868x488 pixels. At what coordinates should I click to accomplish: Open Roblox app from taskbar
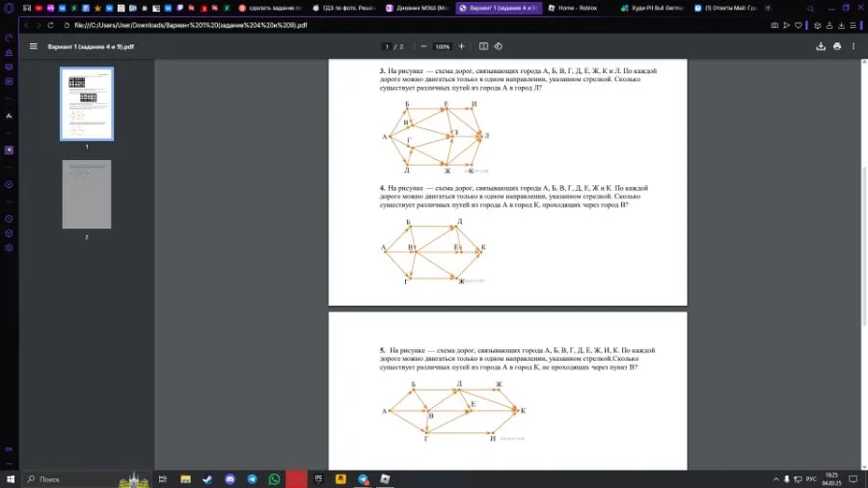click(385, 479)
